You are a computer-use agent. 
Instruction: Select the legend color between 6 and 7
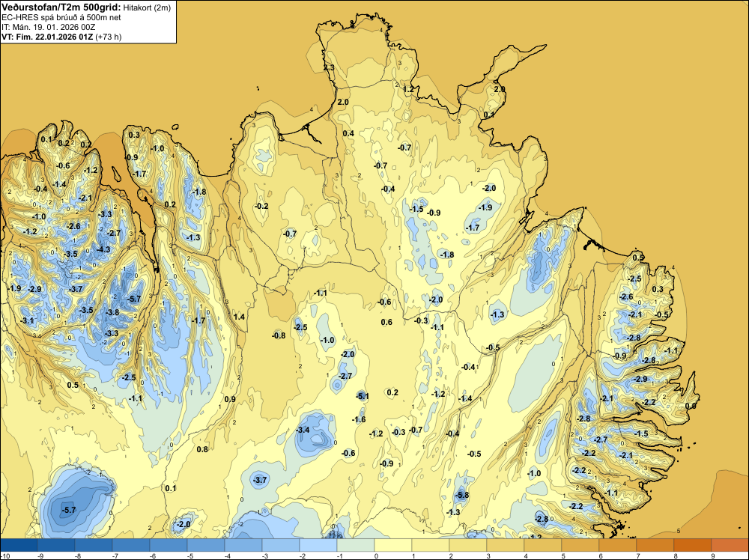618,545
